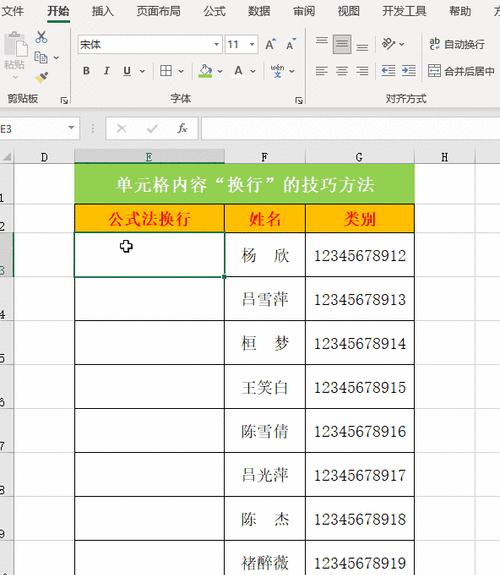Image resolution: width=500 pixels, height=575 pixels.
Task: Switch to the 公式 tab
Action: [214, 11]
